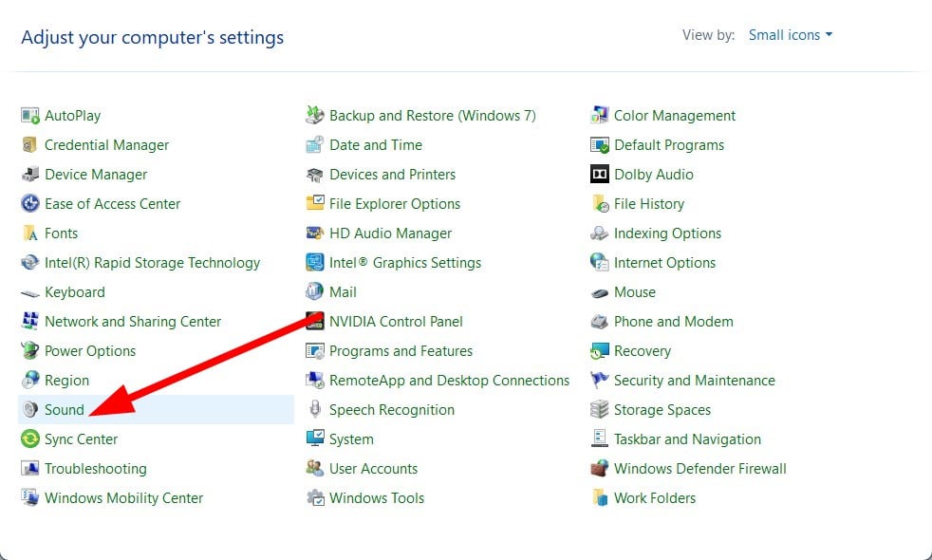
Task: Click the Mouse icon
Action: (x=599, y=292)
